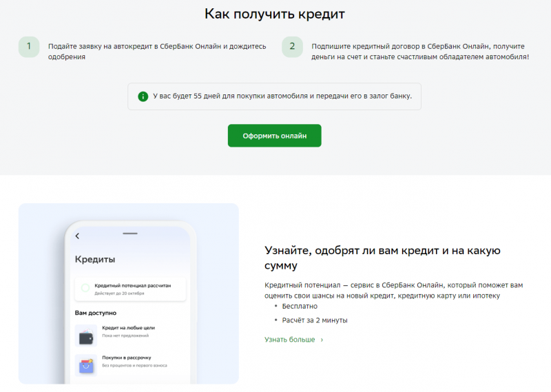Click the 'Бесплатно' bullet item
Screen dimensions: 551x392
(x=300, y=306)
